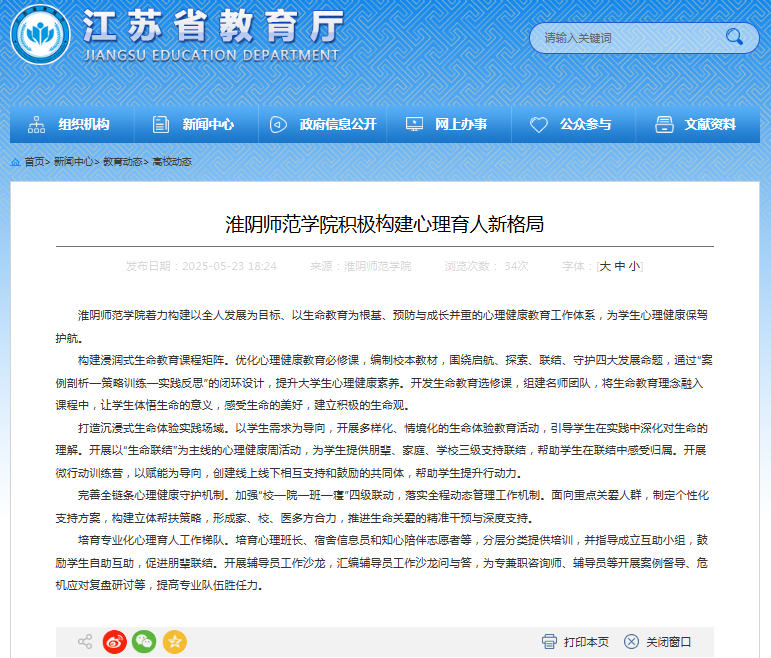Go to 公众参与 section
Screen dimensions: 771x658
pyautogui.click(x=571, y=125)
